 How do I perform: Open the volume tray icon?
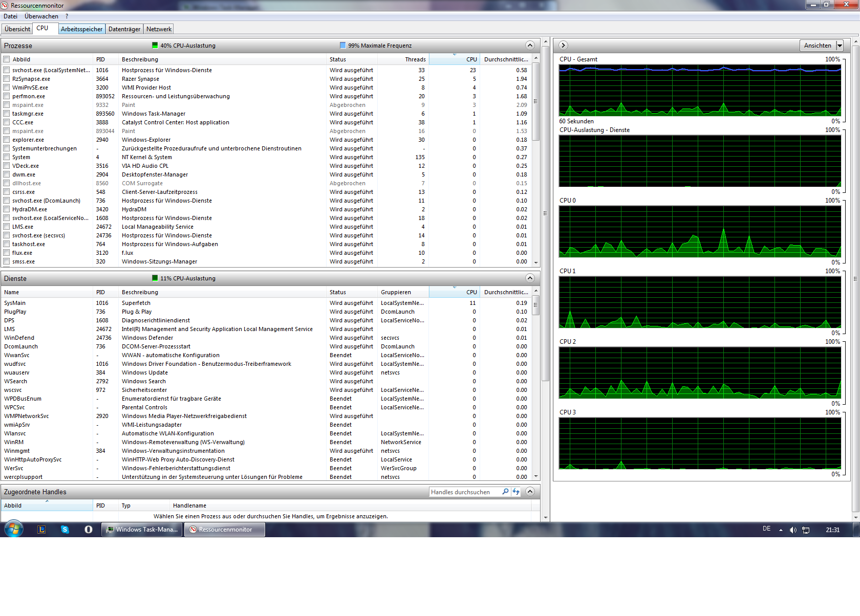click(x=793, y=530)
